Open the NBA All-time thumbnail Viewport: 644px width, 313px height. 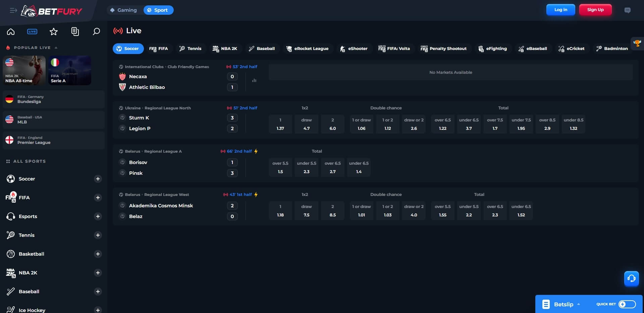[x=24, y=70]
